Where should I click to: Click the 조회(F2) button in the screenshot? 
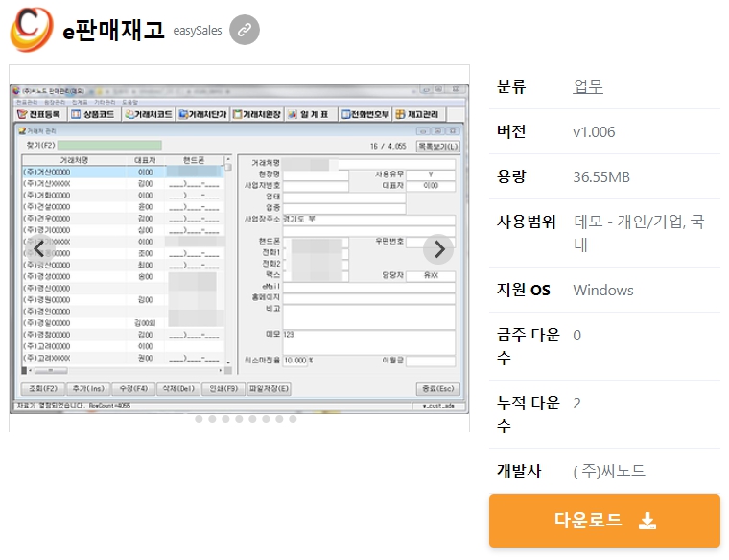[43, 388]
